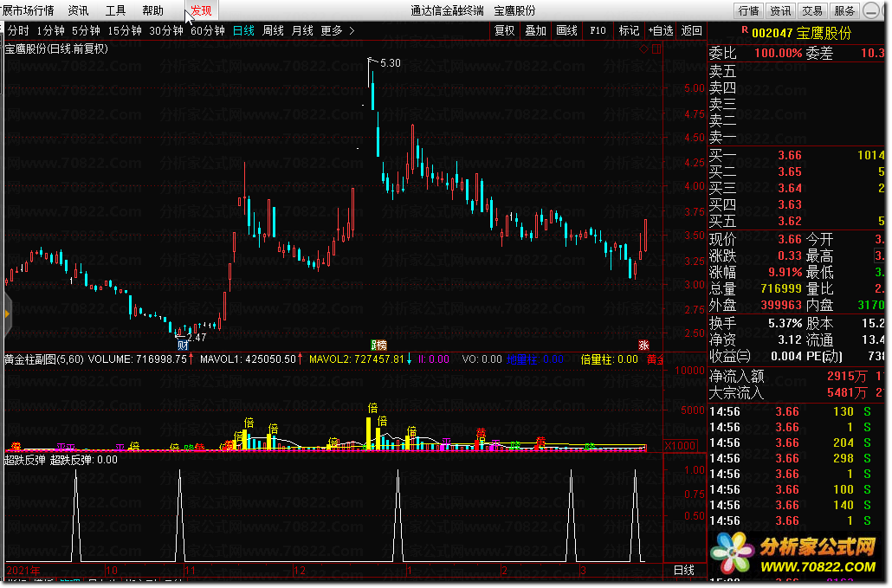Viewport: 892px width, 588px height.
Task: Click the 大宗流入 5481万 value
Action: tap(847, 393)
